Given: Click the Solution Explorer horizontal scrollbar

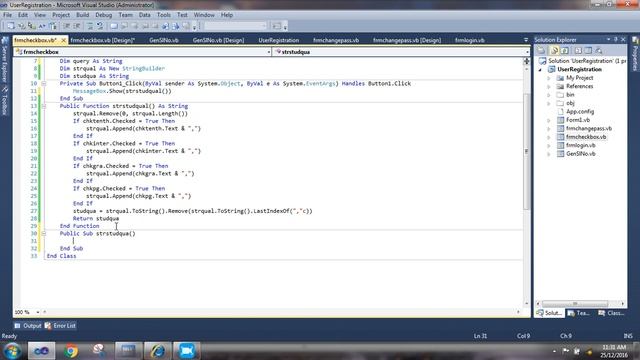Looking at the screenshot, I should click(575, 304).
